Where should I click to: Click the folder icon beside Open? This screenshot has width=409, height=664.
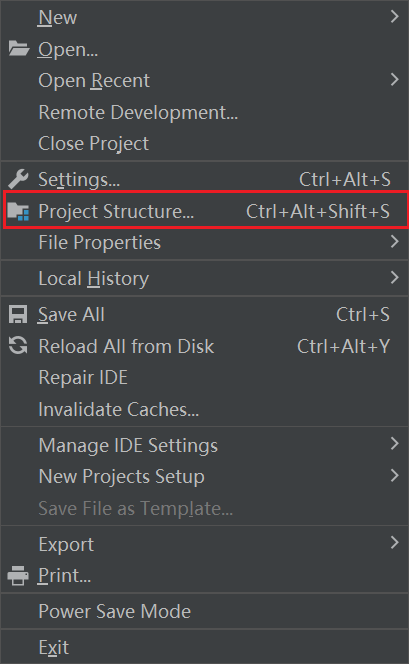(19, 49)
